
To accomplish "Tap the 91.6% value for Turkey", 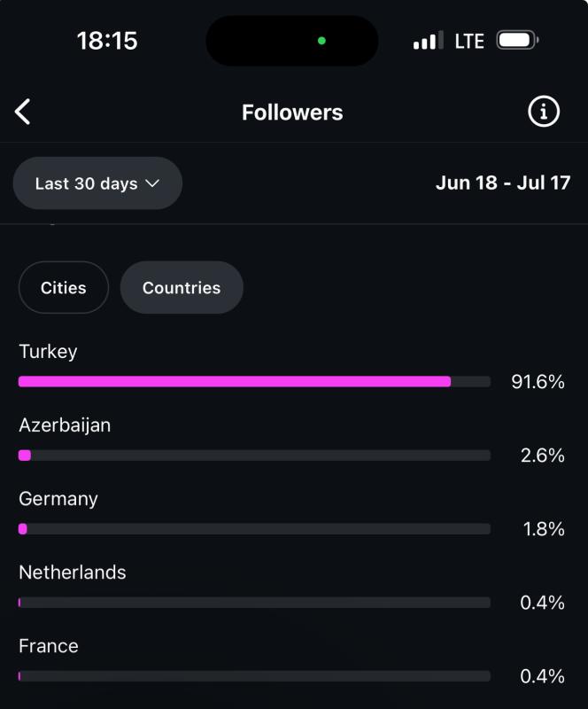I will coord(538,382).
